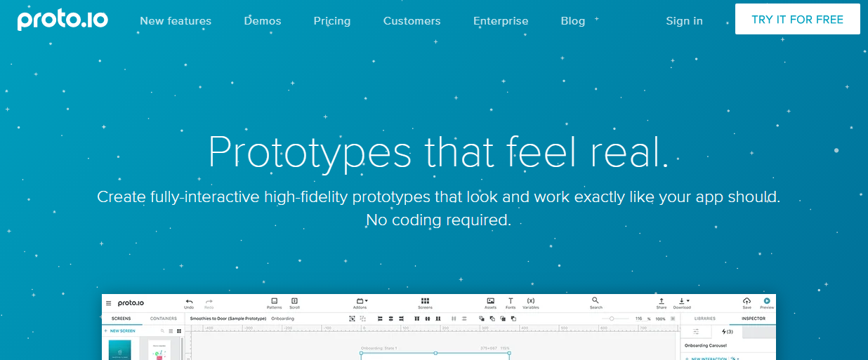Open the hamburger menu beside proto.io
Screen dimensions: 868x360
pyautogui.click(x=108, y=303)
